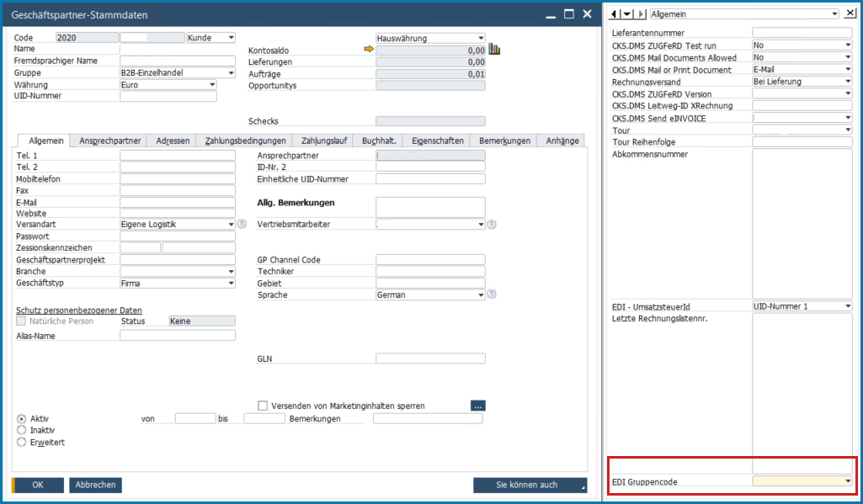Image resolution: width=863 pixels, height=504 pixels.
Task: Switch to the Zahlungsbedingungen tab
Action: click(246, 141)
